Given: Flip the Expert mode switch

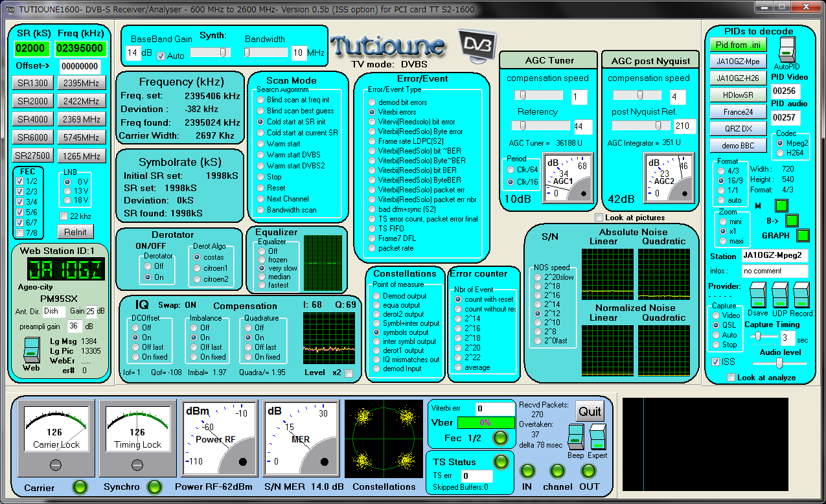Looking at the screenshot, I should [598, 437].
